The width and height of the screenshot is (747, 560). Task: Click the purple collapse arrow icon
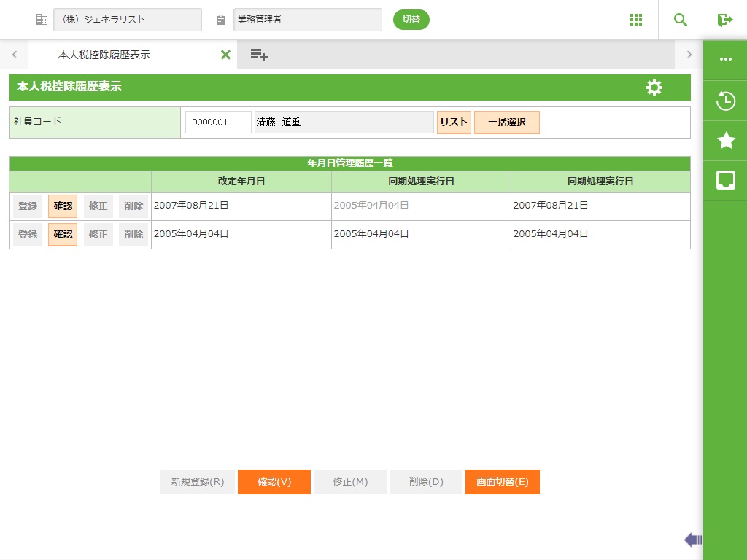[x=693, y=540]
